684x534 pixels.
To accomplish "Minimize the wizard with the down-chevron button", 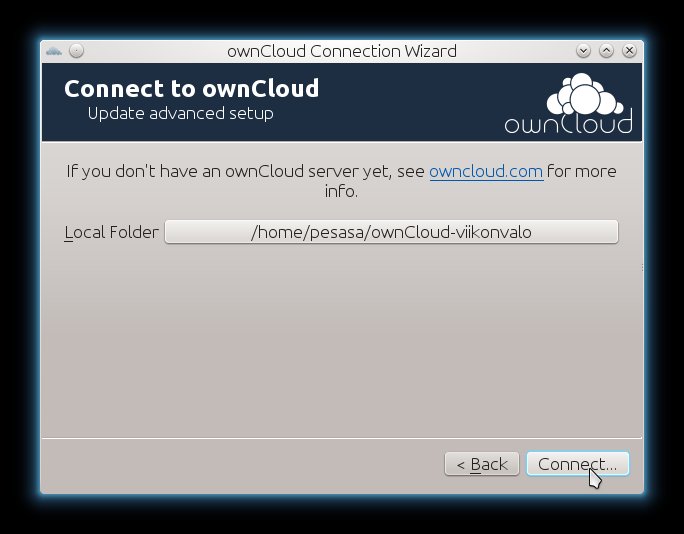I will 583,51.
